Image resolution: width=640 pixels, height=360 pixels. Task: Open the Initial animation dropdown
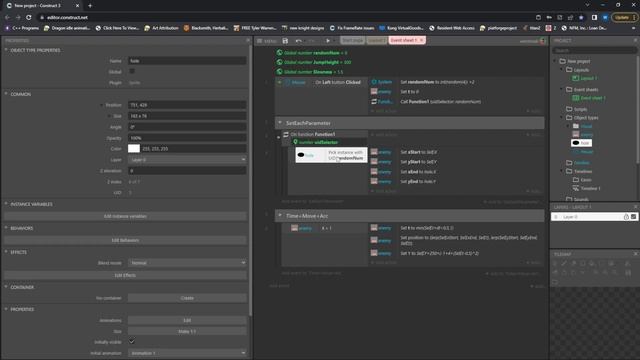coord(187,353)
